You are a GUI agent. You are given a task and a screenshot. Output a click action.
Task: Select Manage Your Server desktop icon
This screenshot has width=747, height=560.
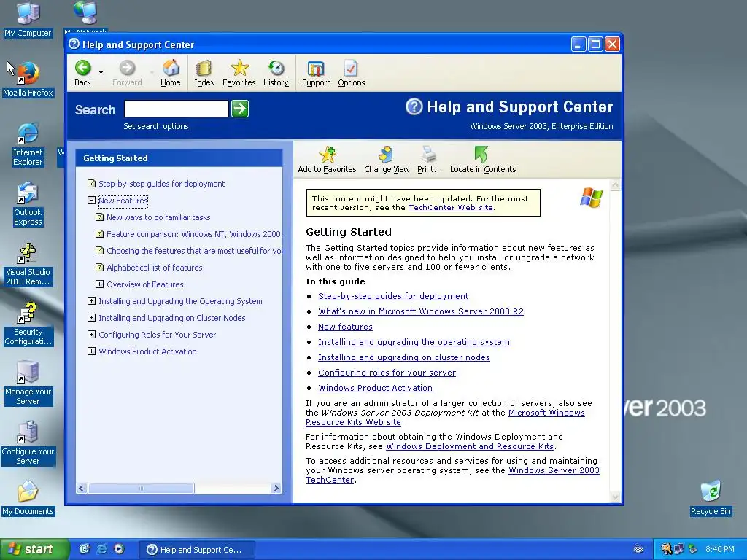(28, 384)
